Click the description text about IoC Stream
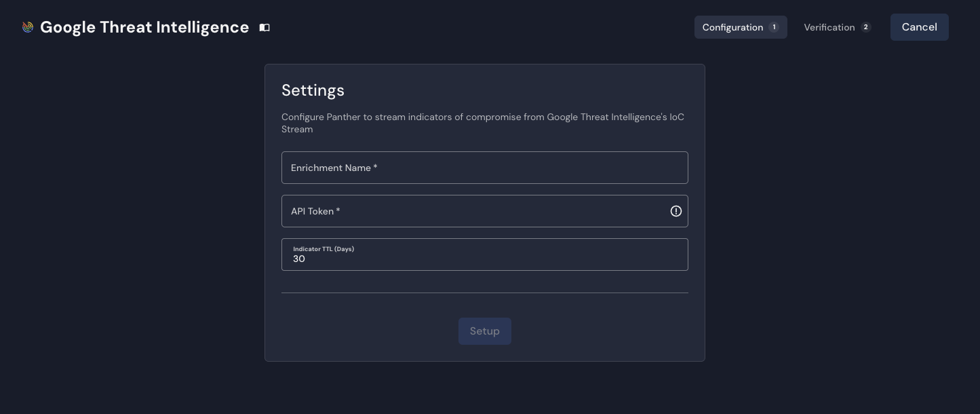 coord(483,123)
